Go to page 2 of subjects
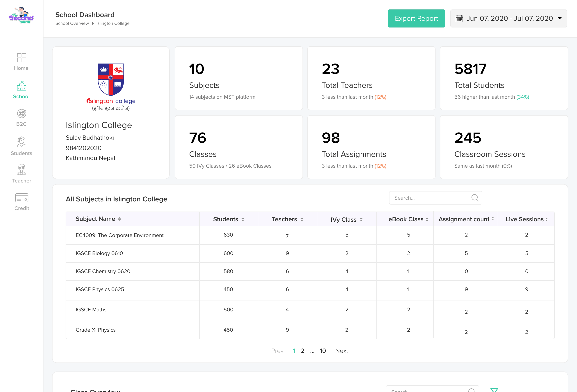The height and width of the screenshot is (392, 577). pyautogui.click(x=302, y=351)
